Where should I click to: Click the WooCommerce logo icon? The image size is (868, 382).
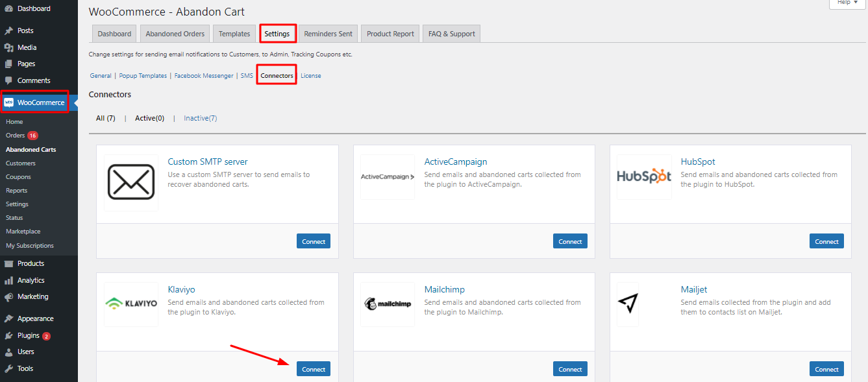(9, 102)
